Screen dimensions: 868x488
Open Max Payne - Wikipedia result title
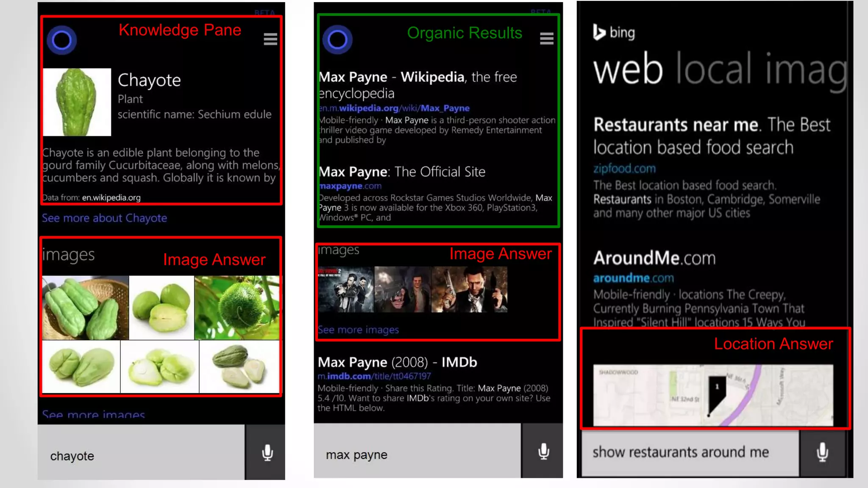(x=417, y=85)
